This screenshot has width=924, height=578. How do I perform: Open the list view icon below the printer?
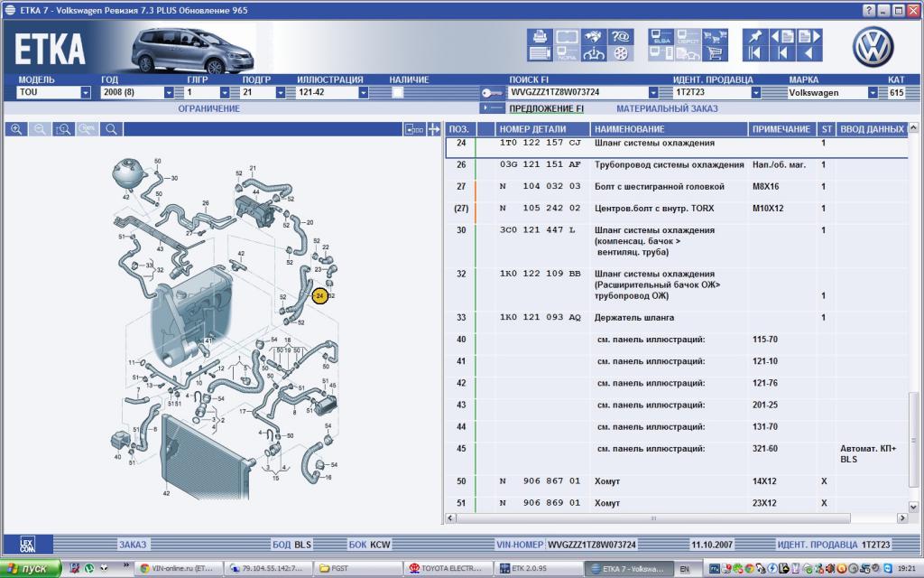540,53
